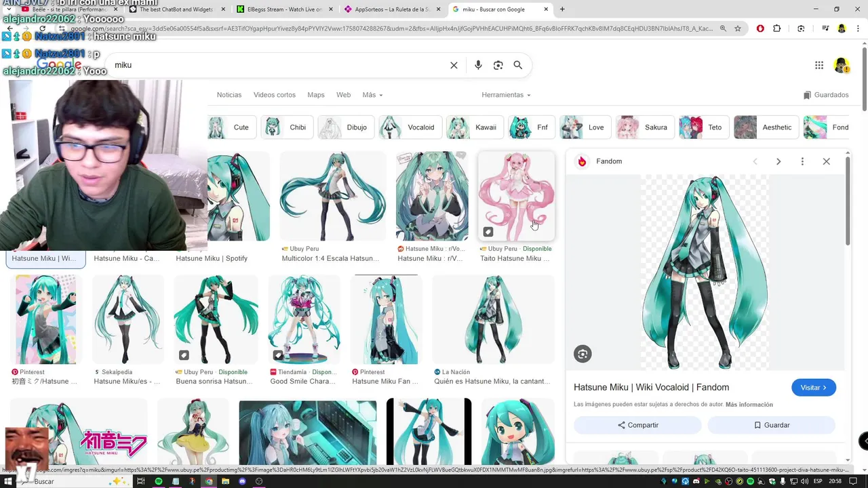Viewport: 868px width, 488px height.
Task: Switch to the AppSorteos browser tab
Action: tap(391, 9)
